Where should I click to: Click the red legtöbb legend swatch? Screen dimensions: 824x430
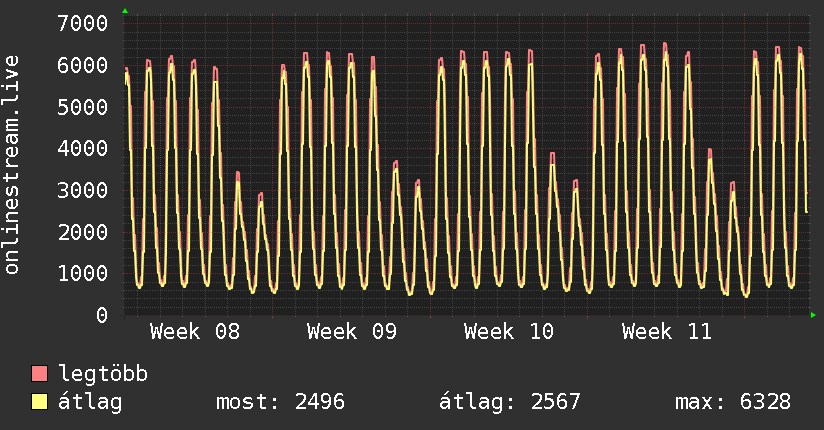pyautogui.click(x=40, y=374)
